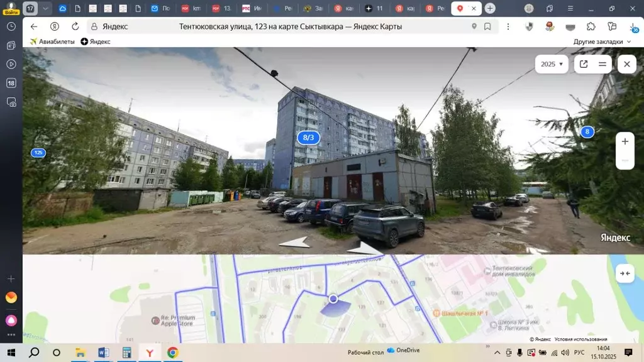644x362 pixels.
Task: Open the video player icon in sidebar
Action: click(10, 63)
